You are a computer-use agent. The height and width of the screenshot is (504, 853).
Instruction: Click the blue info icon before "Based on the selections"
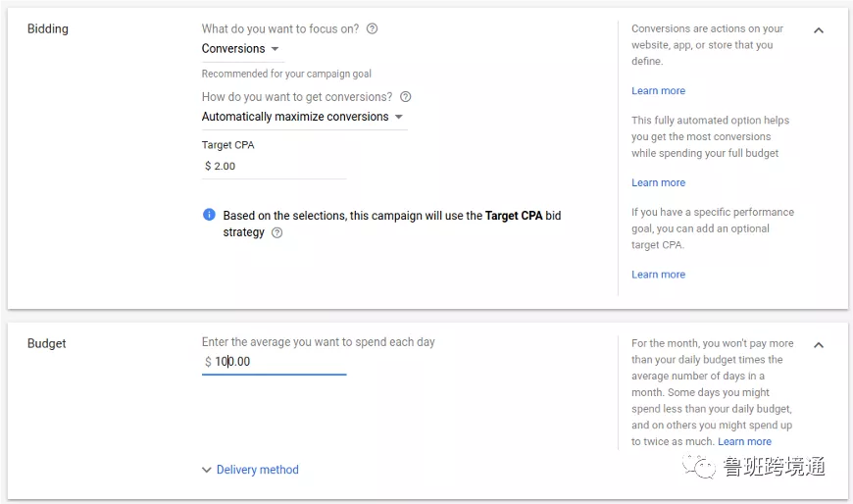pos(209,215)
